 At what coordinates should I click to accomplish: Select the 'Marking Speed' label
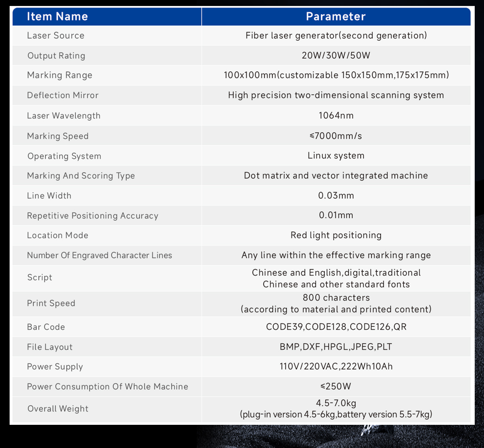click(58, 136)
